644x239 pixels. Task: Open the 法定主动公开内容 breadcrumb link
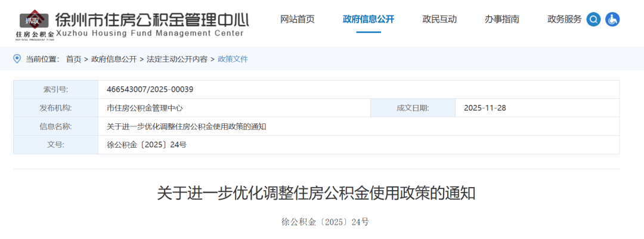[177, 59]
